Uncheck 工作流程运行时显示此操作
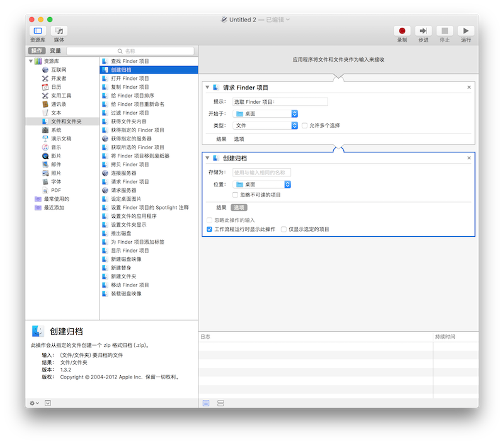This screenshot has height=444, width=504. point(210,229)
